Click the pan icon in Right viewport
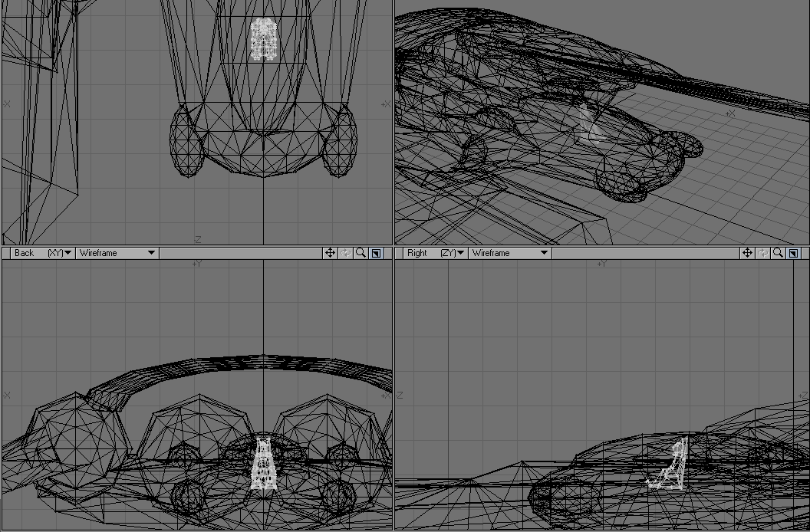 click(747, 253)
